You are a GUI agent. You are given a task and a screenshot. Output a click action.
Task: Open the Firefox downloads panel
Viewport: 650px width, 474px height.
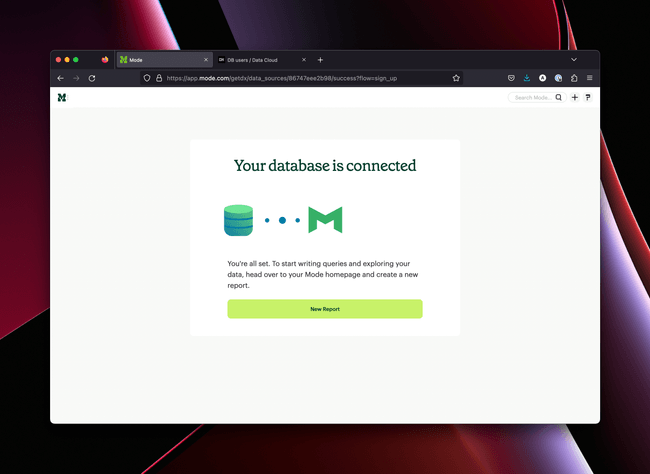pos(527,78)
